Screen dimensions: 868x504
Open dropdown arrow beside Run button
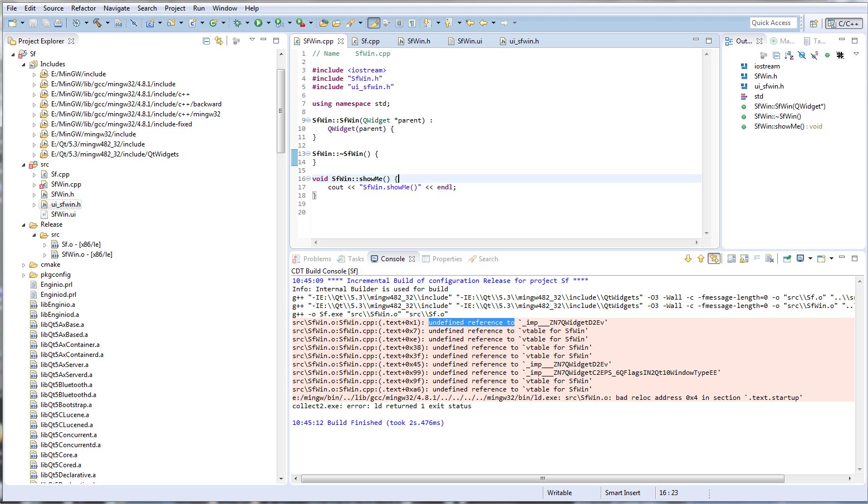(x=268, y=23)
